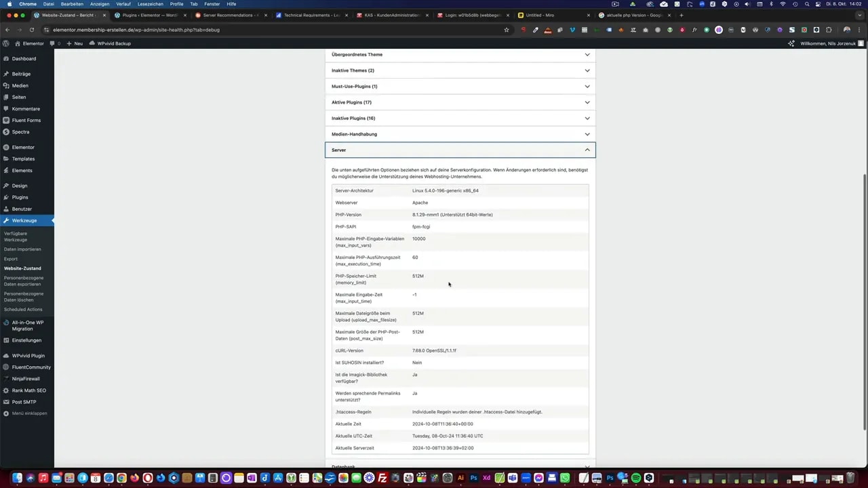Open All-in-One WP Migration
The height and width of the screenshot is (488, 868).
(x=27, y=325)
